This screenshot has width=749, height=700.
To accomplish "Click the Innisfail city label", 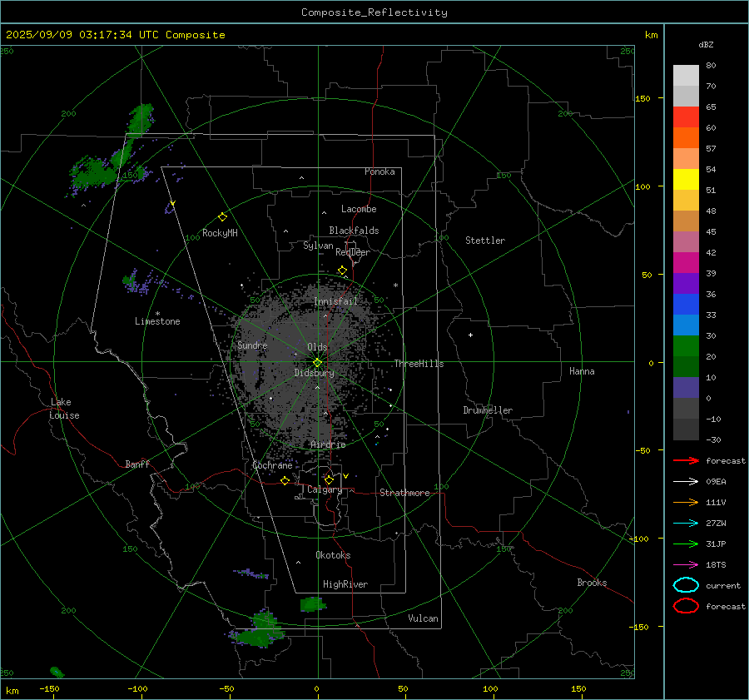I will point(335,301).
